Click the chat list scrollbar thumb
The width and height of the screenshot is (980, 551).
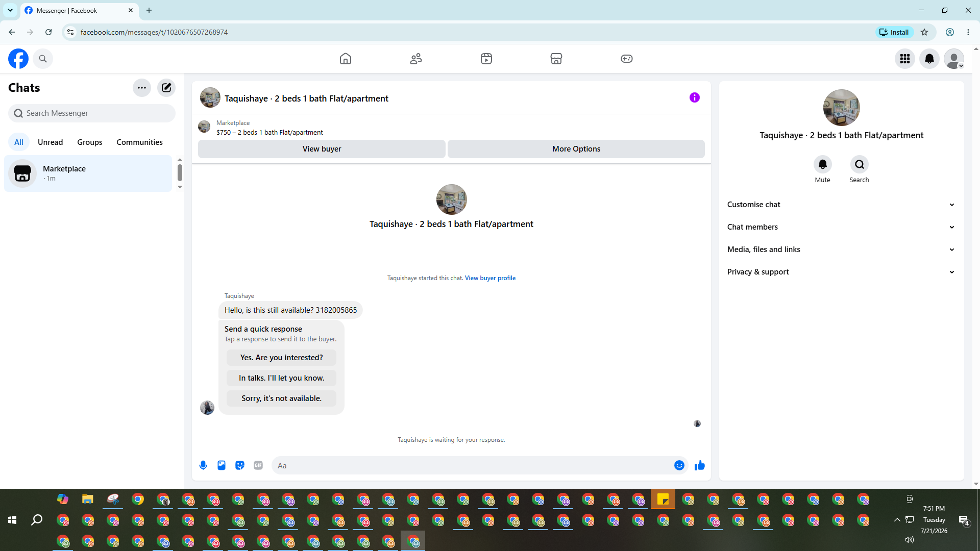pyautogui.click(x=180, y=172)
